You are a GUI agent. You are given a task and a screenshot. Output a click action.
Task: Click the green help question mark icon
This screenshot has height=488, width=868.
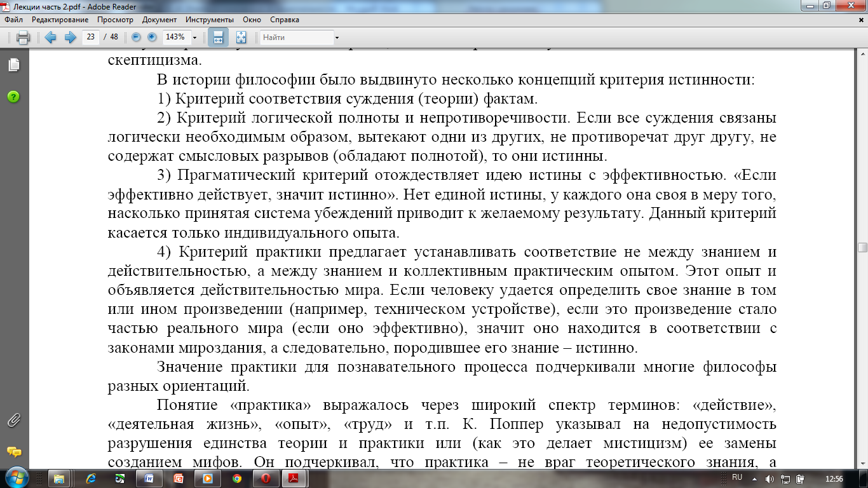(x=13, y=97)
